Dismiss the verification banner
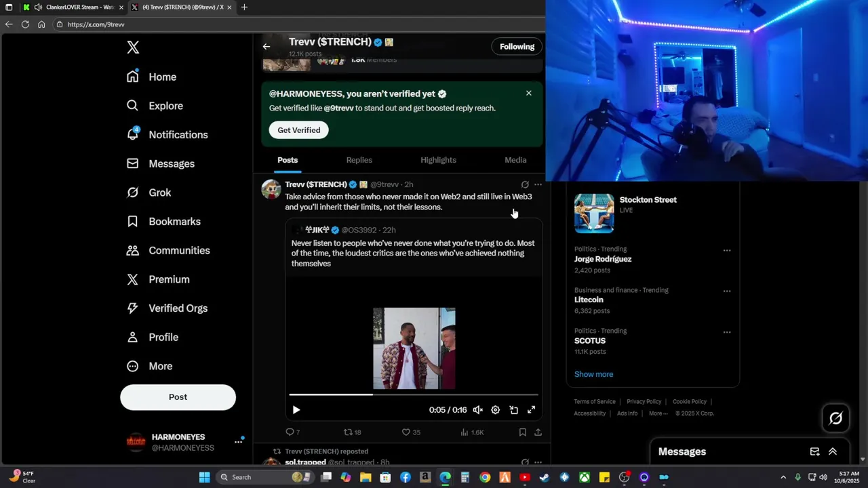This screenshot has width=868, height=488. click(x=529, y=93)
